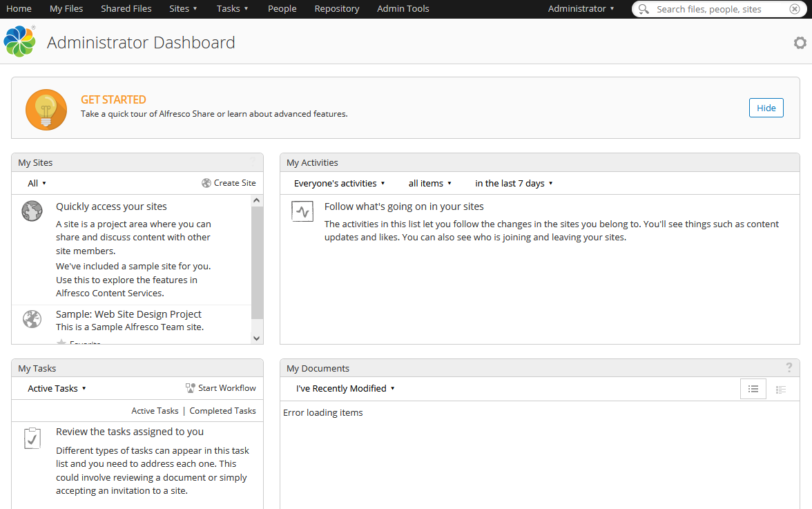
Task: Click the search magnifier icon
Action: pos(643,9)
